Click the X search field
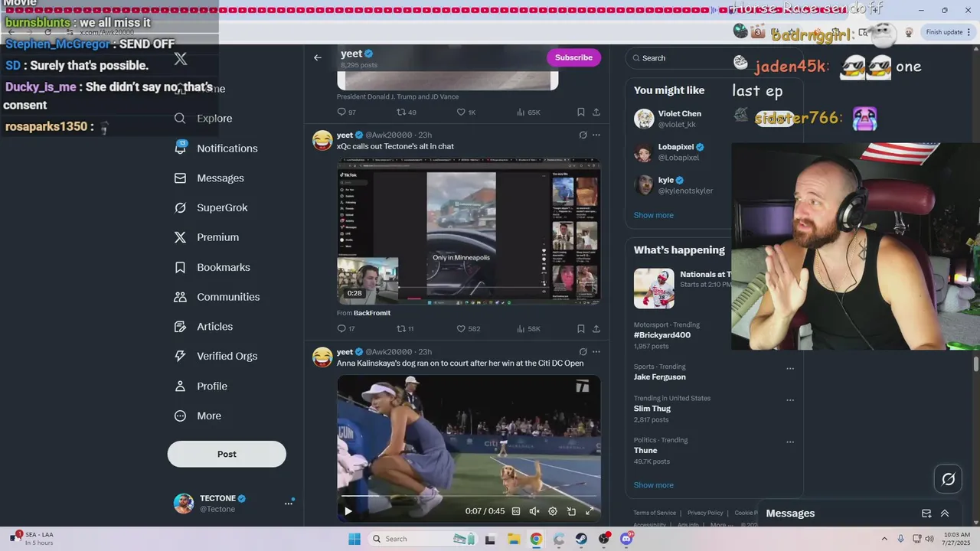 678,58
